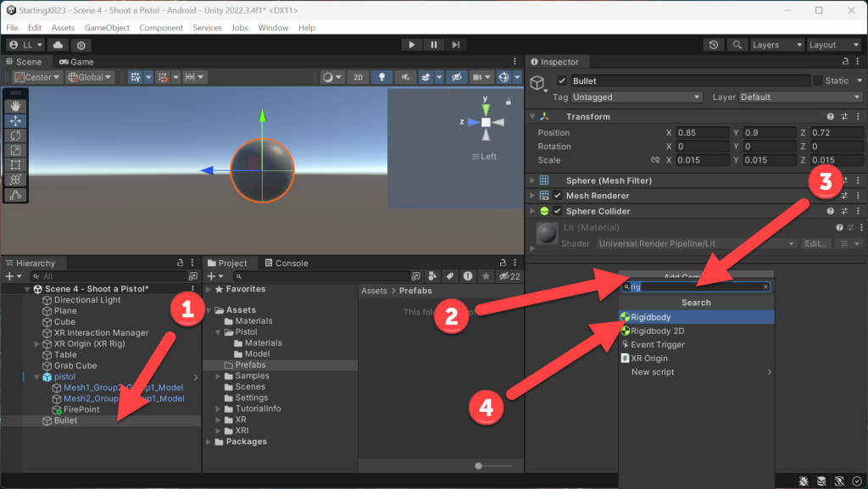Open the Universal Render Pipeline/Lit shader dropdown
The image size is (868, 489).
[x=697, y=243]
